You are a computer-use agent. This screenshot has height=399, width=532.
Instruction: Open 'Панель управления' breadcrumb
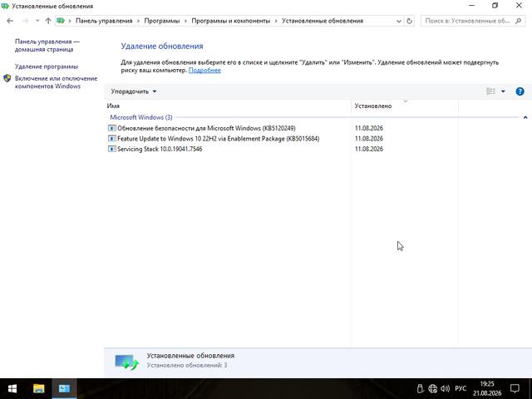pyautogui.click(x=104, y=21)
